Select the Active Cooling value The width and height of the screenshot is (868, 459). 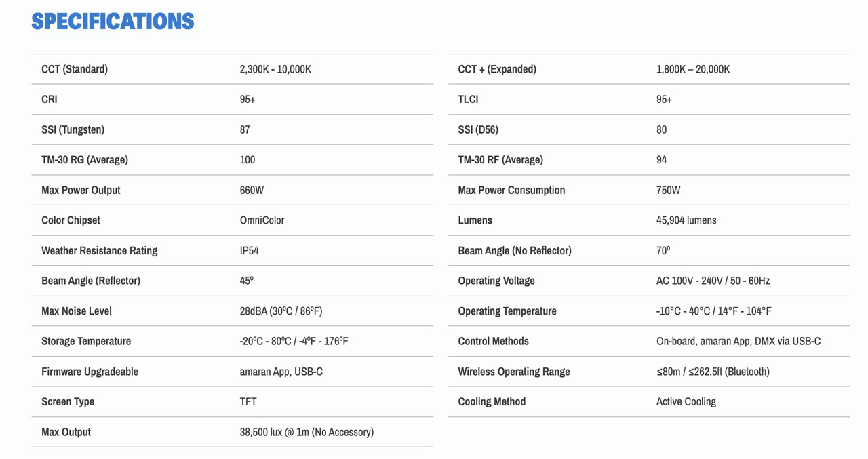[686, 401]
